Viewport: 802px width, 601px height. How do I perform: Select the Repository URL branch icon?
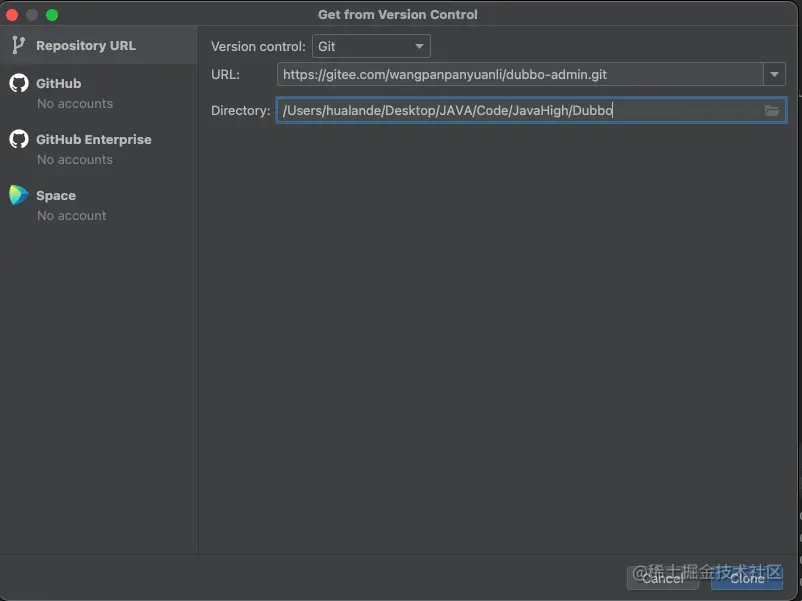(x=18, y=46)
